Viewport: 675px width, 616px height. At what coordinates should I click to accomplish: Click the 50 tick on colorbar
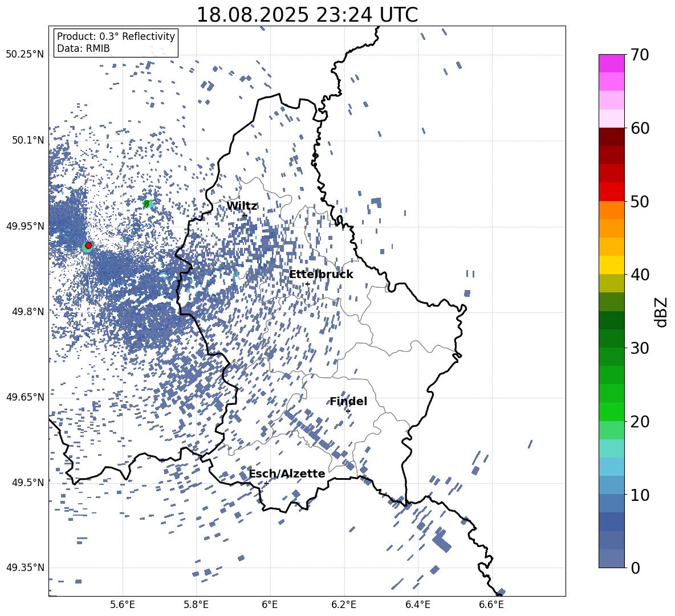pyautogui.click(x=639, y=202)
